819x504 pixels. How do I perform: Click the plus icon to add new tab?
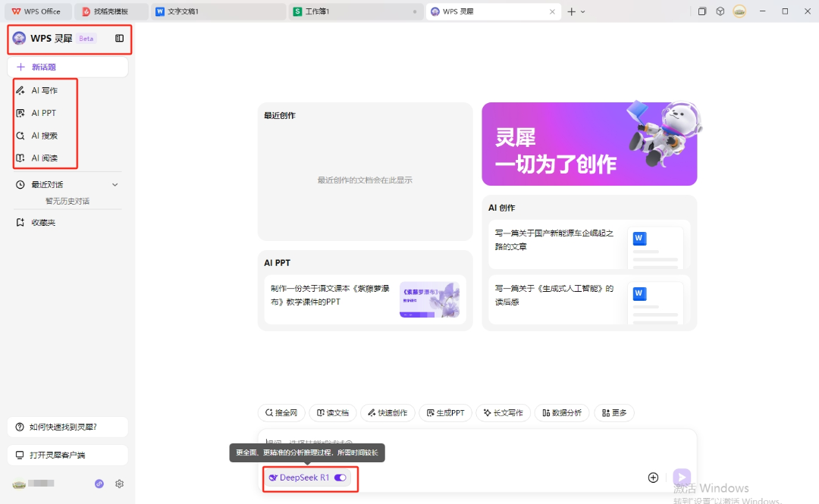572,11
